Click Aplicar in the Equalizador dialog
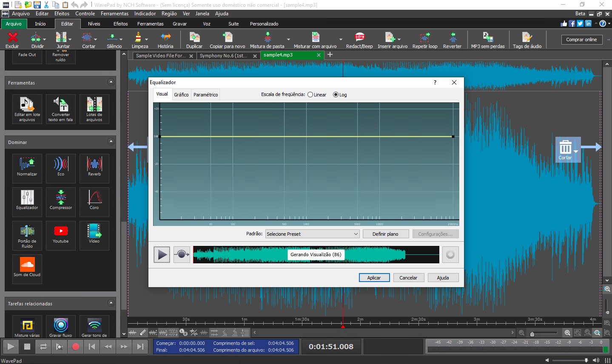Viewport: 612px width, 364px height. (x=374, y=277)
